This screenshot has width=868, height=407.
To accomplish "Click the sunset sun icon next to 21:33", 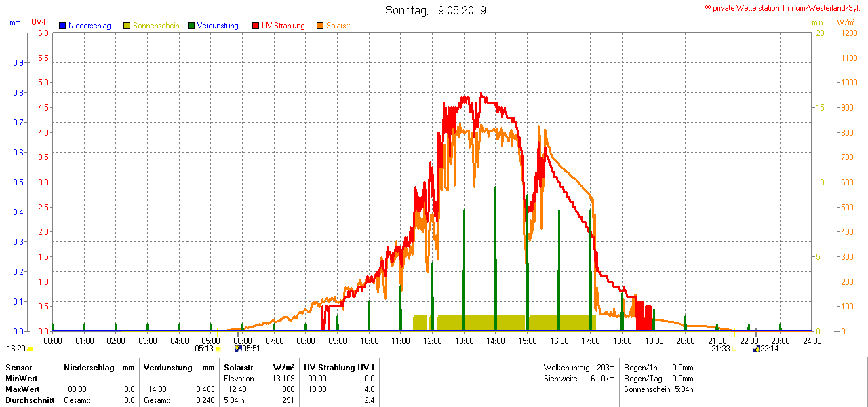I will click(x=734, y=349).
